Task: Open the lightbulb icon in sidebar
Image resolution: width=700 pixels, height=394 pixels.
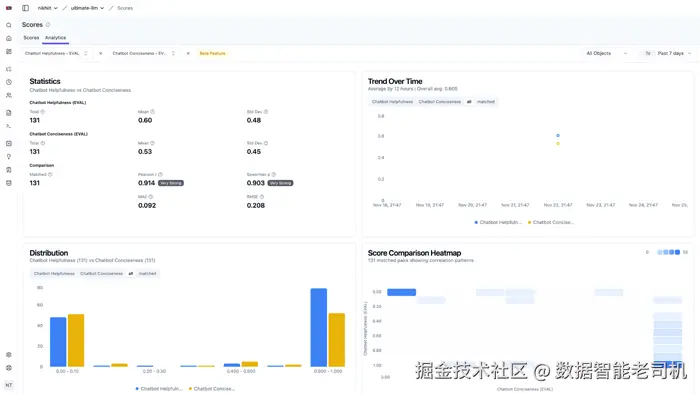Action: 8,157
